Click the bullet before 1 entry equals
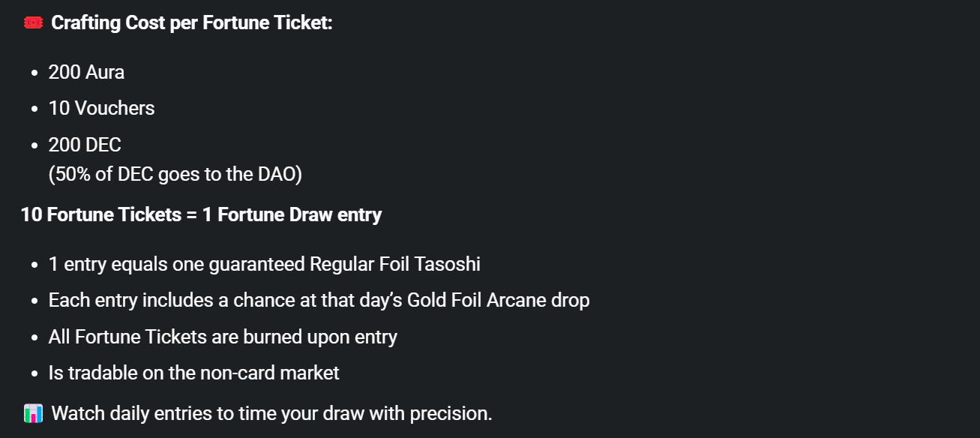 pos(34,265)
